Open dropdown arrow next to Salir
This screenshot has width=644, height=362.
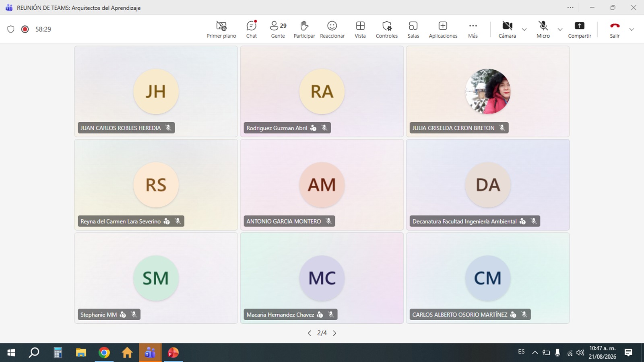click(632, 29)
